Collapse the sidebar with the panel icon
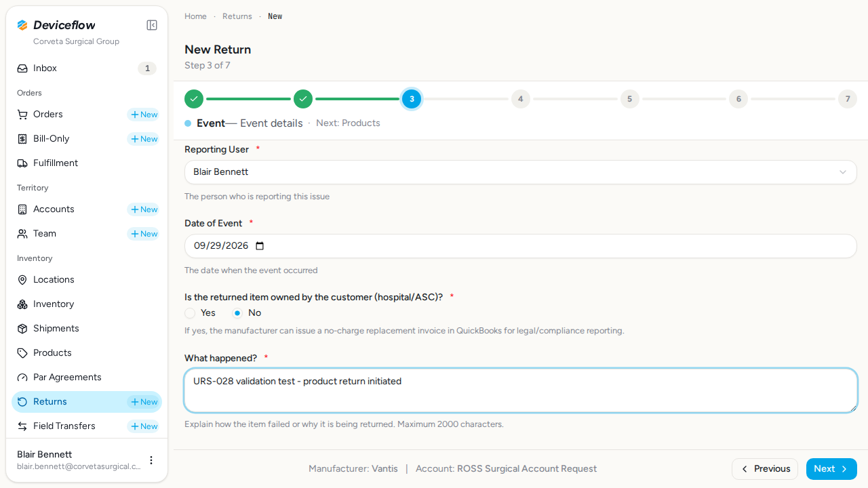Viewport: 868px width, 488px height. click(x=152, y=25)
